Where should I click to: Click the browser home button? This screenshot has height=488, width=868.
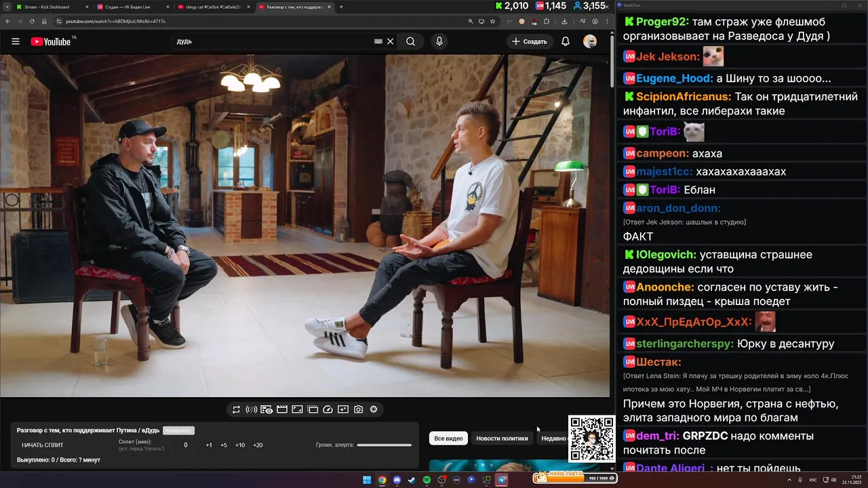(x=44, y=21)
